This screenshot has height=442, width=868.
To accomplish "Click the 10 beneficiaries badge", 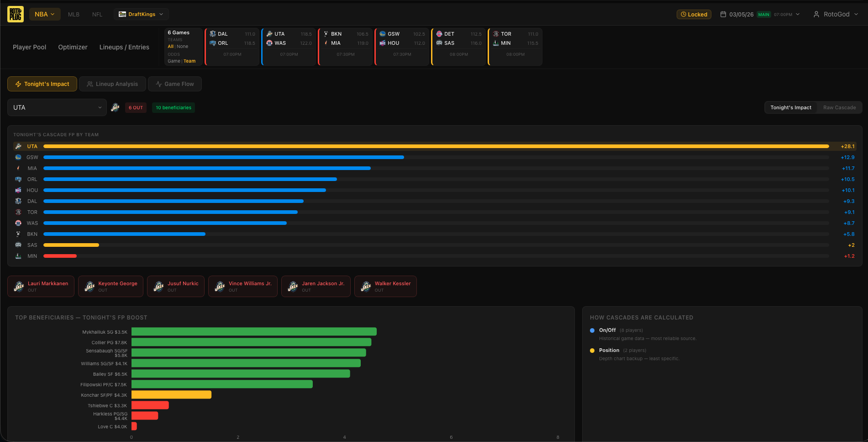I will pyautogui.click(x=173, y=107).
